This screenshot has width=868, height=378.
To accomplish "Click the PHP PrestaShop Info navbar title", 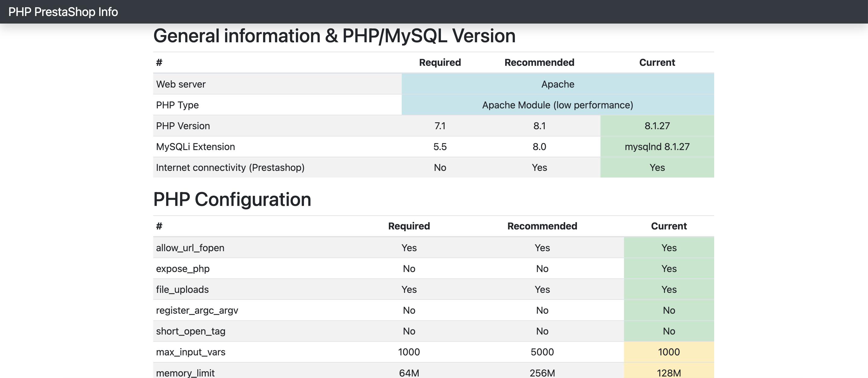I will coord(63,12).
